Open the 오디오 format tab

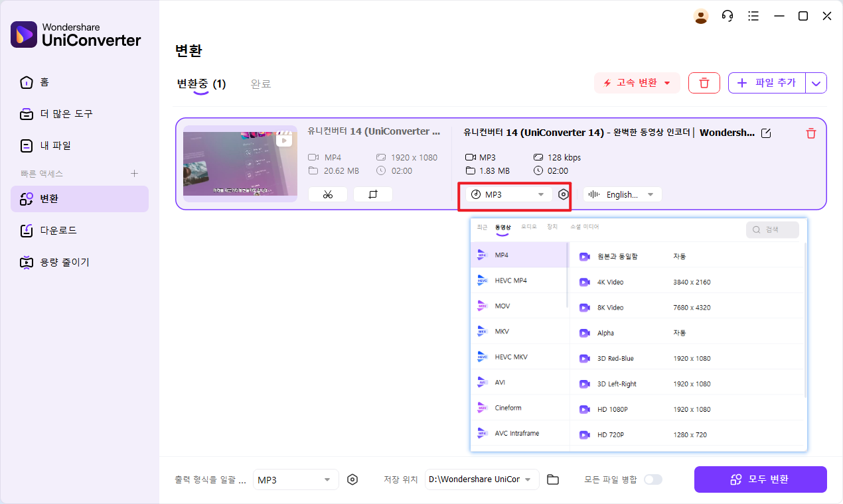point(529,227)
